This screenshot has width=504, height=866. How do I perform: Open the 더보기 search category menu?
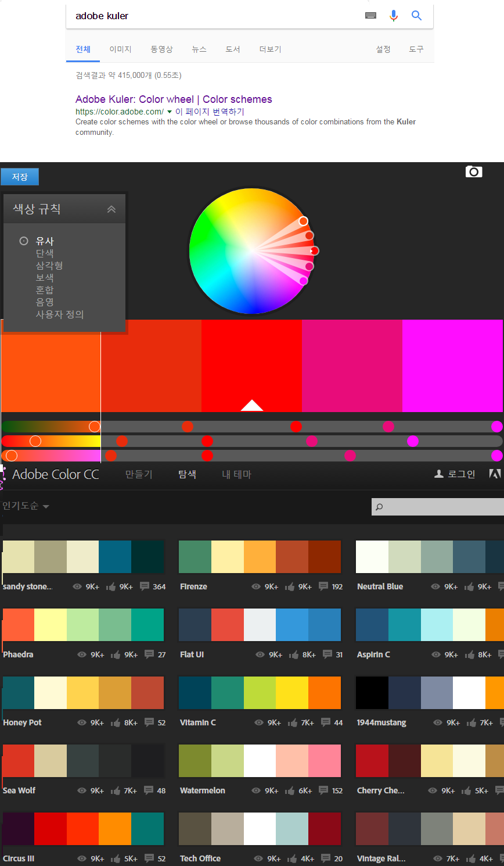270,49
